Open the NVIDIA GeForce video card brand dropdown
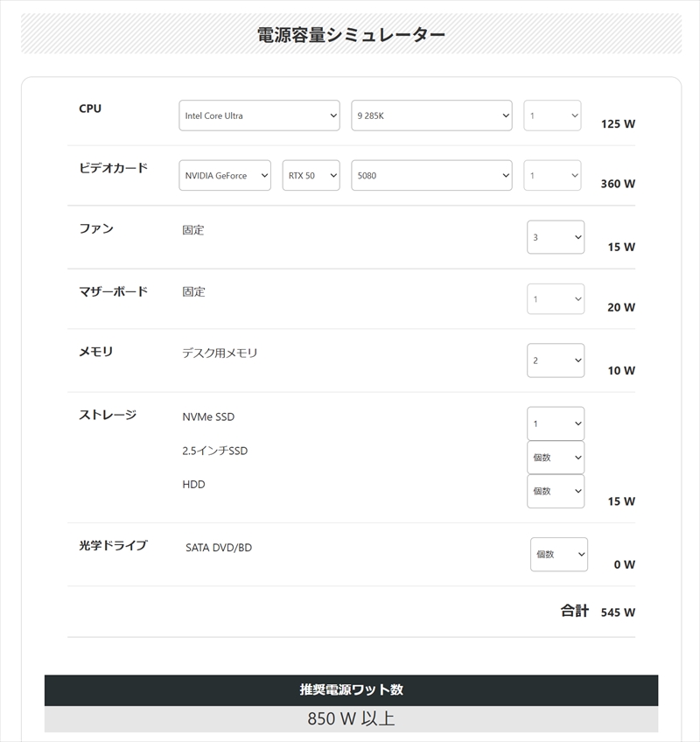The width and height of the screenshot is (700, 742). (x=225, y=175)
